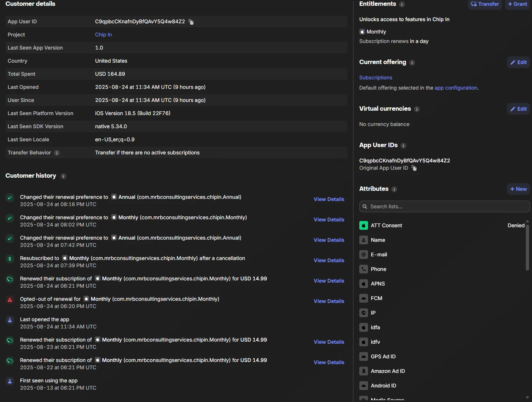Screen dimensions: 532x402
Task: Click the idfv attribute Apple icon
Action: click(364, 342)
